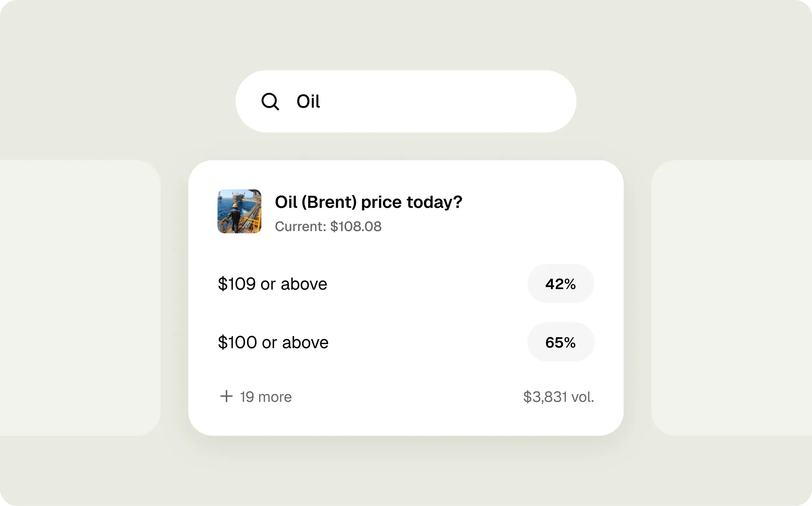Click the Current: $108.08 price label
This screenshot has width=812, height=506.
tap(328, 226)
